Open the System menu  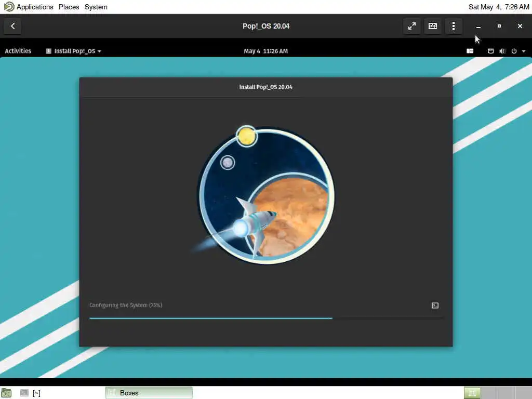click(x=96, y=7)
